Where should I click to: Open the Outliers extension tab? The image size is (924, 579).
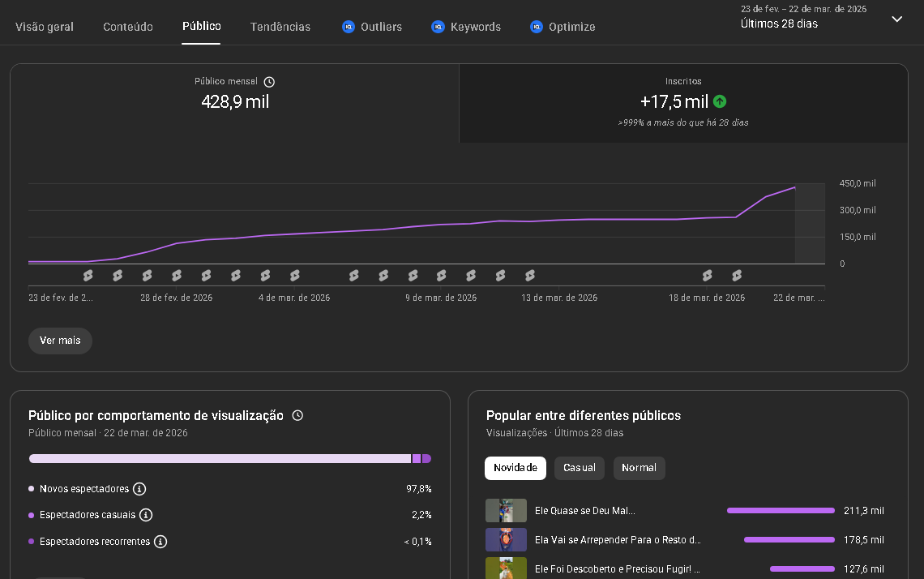tap(372, 27)
